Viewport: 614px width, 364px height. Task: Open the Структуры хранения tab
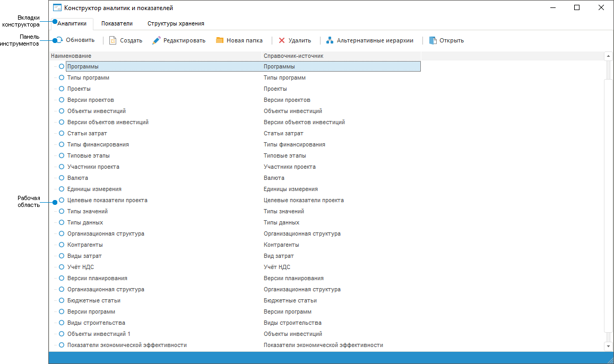point(176,23)
